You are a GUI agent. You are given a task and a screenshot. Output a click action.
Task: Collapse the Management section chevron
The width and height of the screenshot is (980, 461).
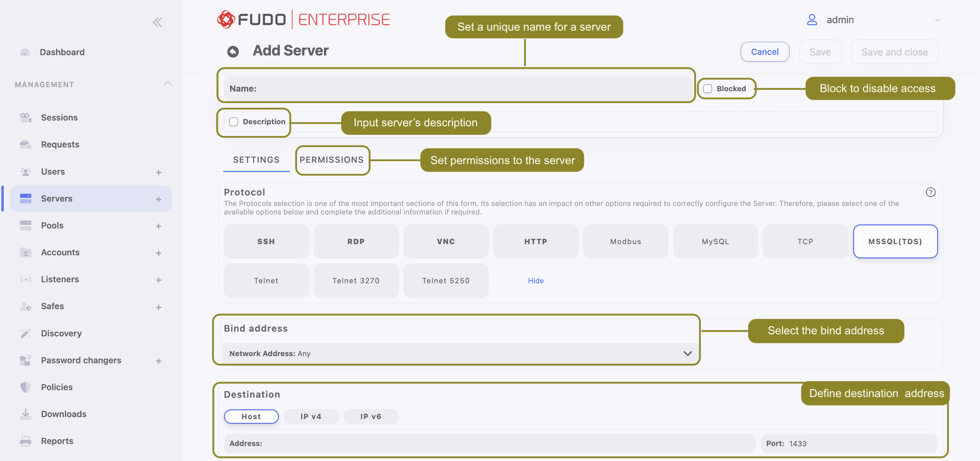(167, 83)
